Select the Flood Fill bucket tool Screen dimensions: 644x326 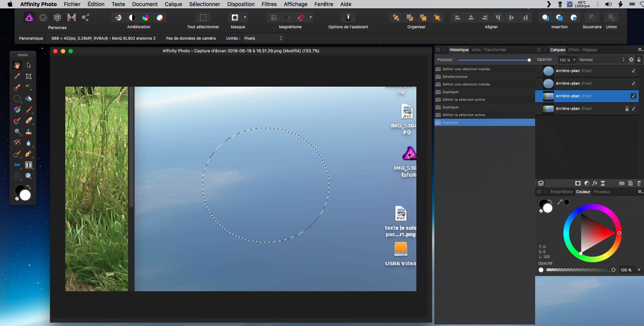(x=29, y=98)
